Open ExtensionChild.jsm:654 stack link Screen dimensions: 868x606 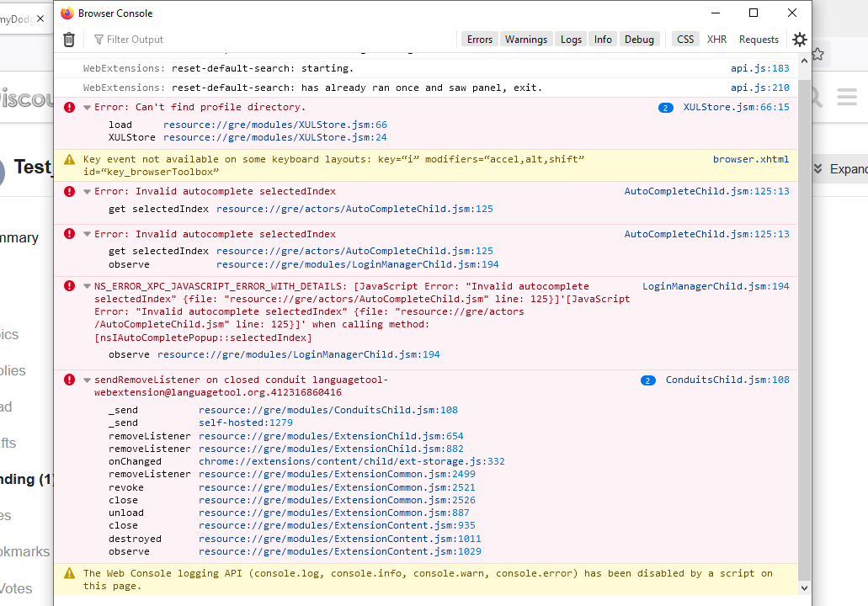pos(331,436)
